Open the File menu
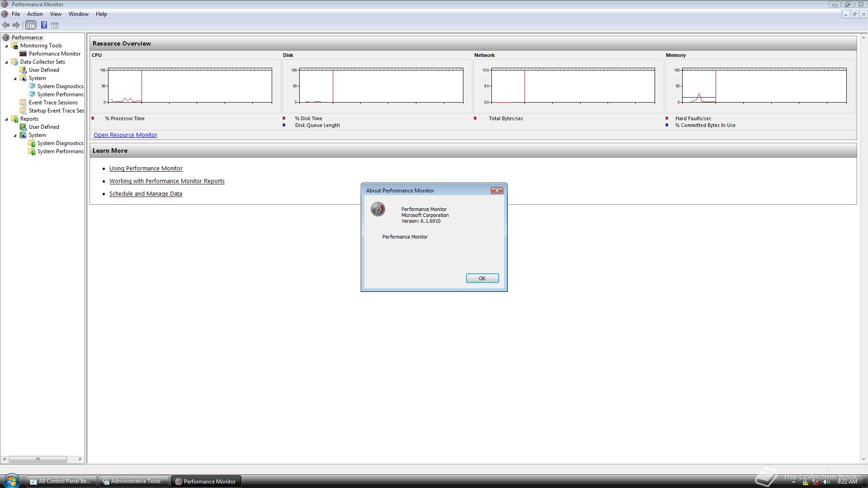Viewport: 868px width, 488px height. click(16, 14)
